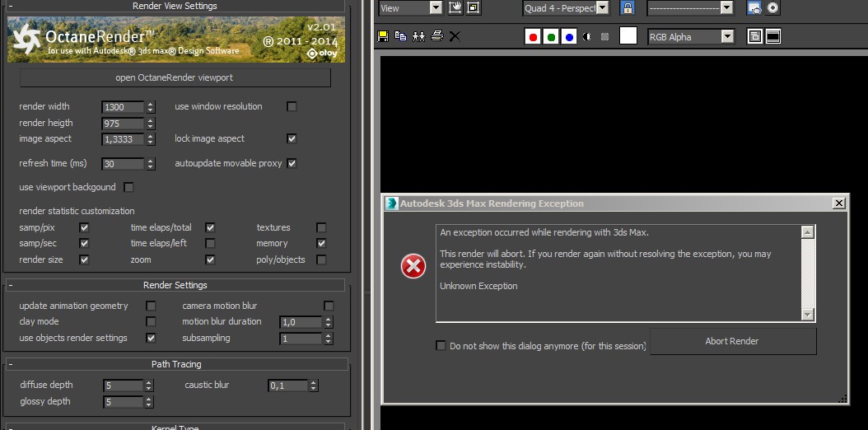Image resolution: width=868 pixels, height=430 pixels.
Task: Click the image aspect value field
Action: click(x=123, y=139)
